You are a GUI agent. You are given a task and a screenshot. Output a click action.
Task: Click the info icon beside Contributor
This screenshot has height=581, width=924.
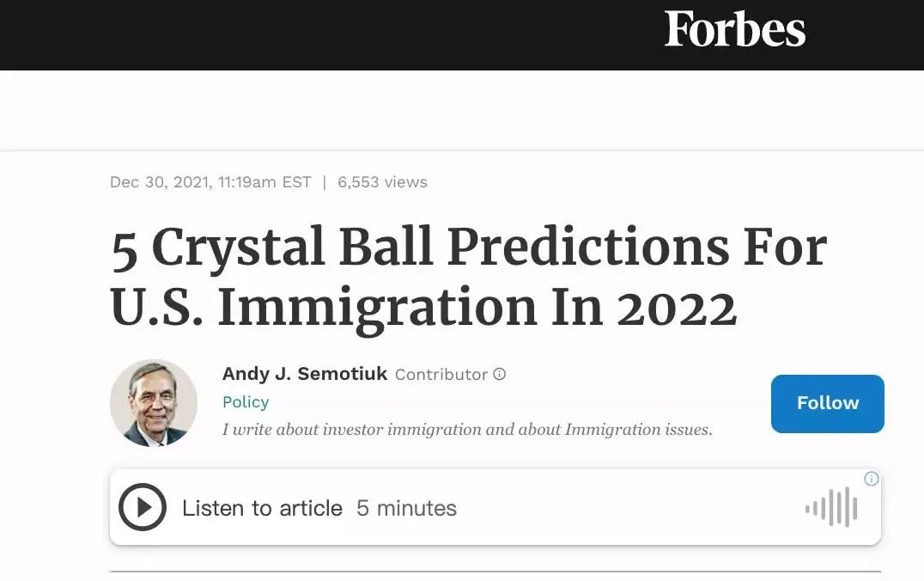tap(500, 375)
